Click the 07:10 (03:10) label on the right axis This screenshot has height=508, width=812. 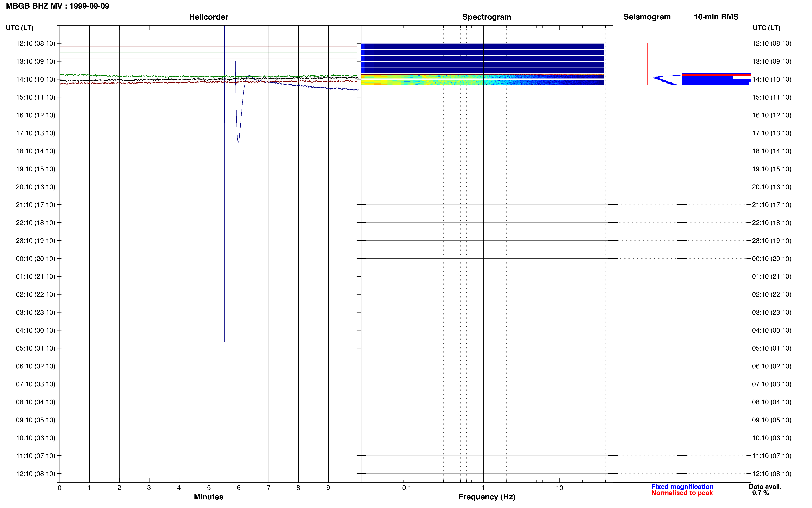772,384
